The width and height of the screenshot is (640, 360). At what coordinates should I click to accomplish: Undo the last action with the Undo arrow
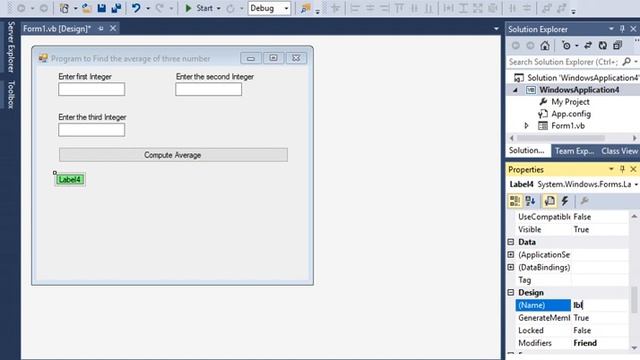(x=136, y=8)
